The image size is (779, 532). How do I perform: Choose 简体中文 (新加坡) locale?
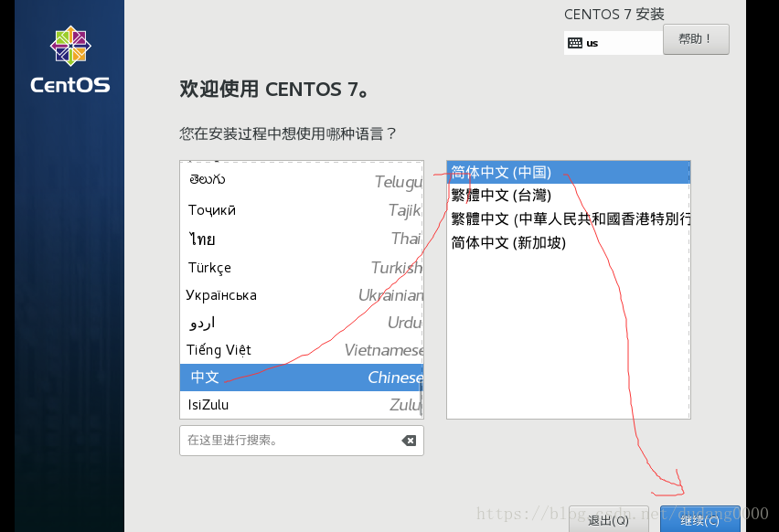click(569, 243)
